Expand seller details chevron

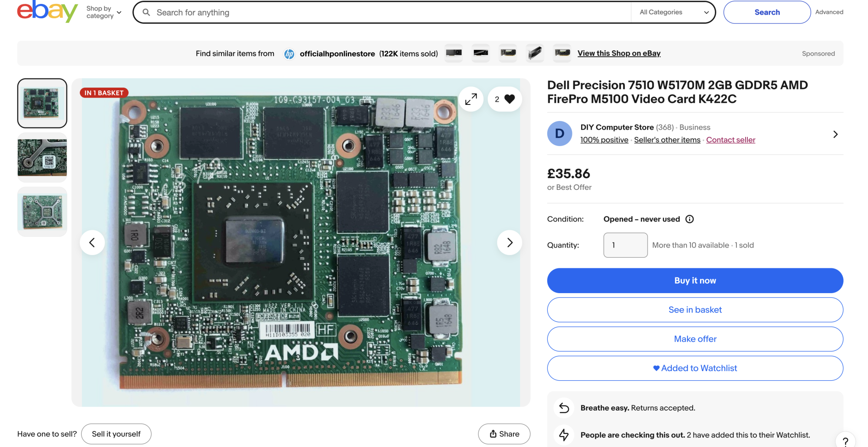835,134
